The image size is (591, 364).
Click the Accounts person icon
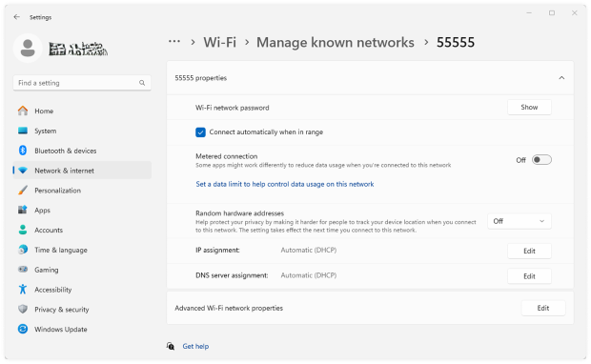click(x=23, y=230)
